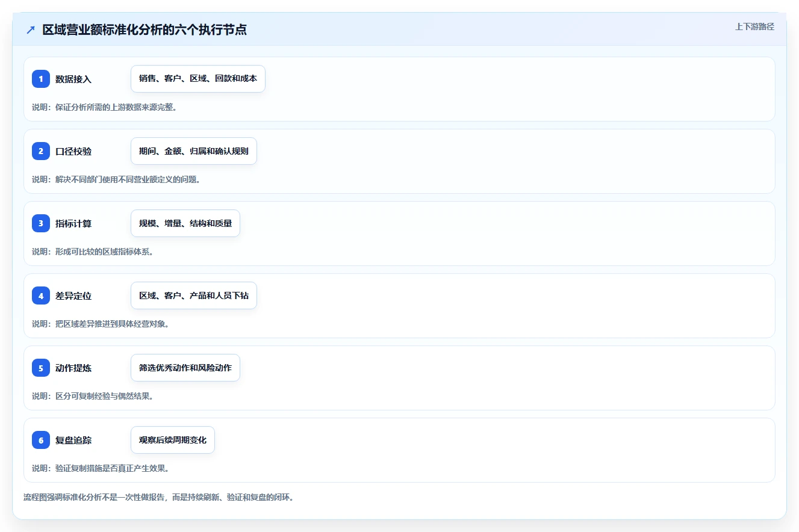Click the 差异定位 step label
799x532 pixels.
[73, 295]
